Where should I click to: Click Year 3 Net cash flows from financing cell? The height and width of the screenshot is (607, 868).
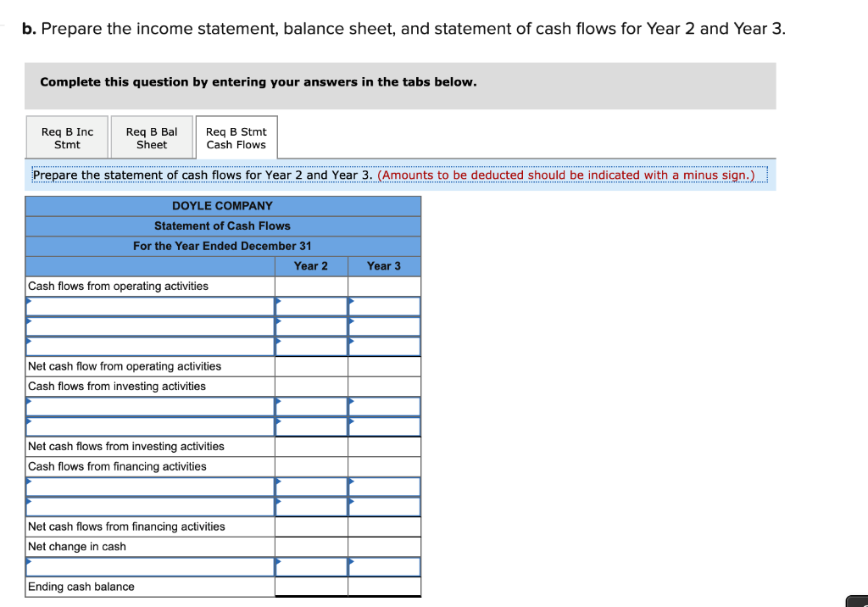coord(384,526)
